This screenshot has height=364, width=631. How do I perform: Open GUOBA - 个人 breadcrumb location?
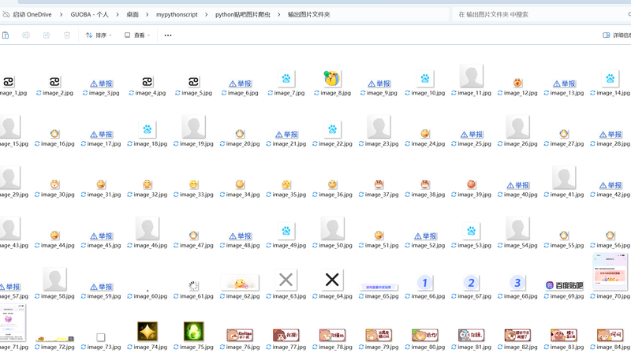click(90, 14)
